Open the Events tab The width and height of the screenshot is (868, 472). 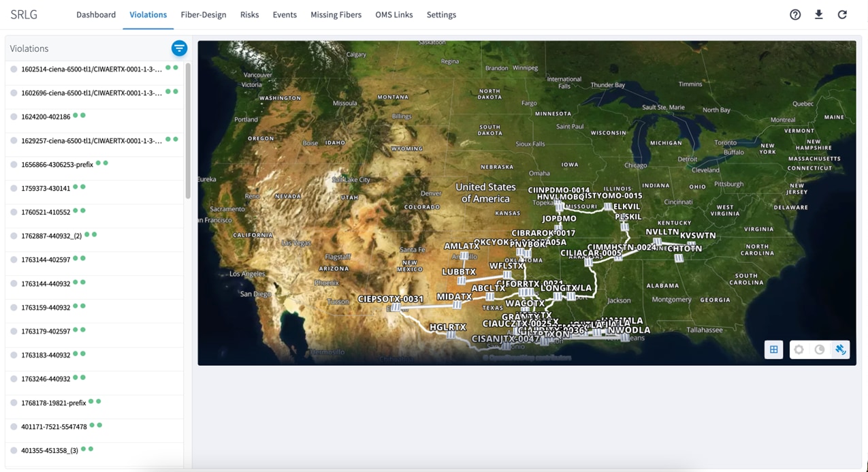tap(285, 14)
